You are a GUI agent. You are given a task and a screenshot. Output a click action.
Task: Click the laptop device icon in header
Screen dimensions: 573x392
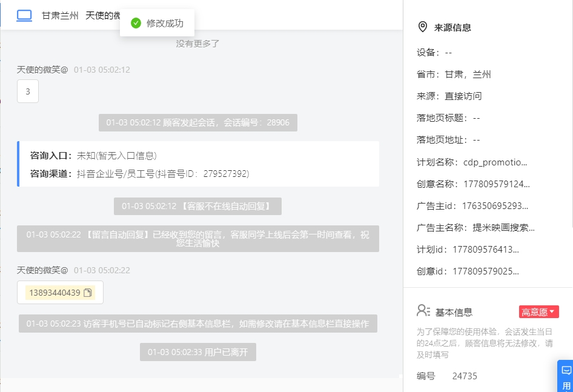point(24,15)
